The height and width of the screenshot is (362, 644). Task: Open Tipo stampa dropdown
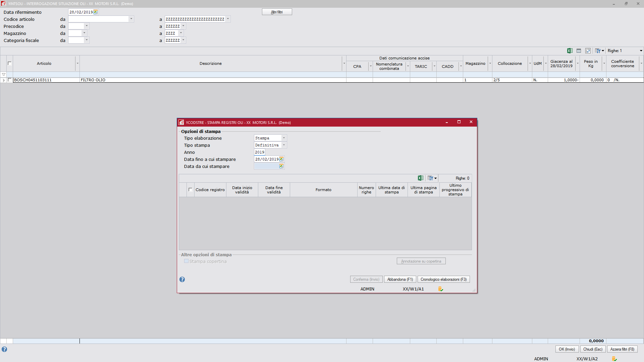pyautogui.click(x=284, y=145)
